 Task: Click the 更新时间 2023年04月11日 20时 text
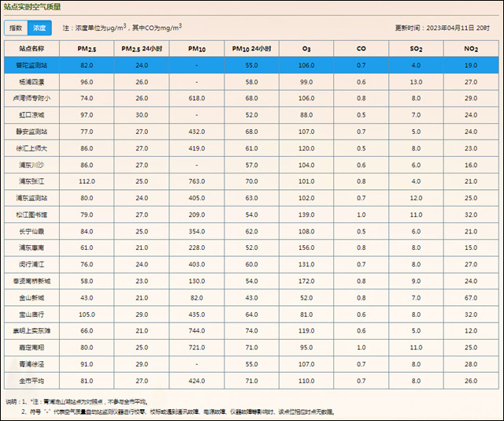[443, 28]
